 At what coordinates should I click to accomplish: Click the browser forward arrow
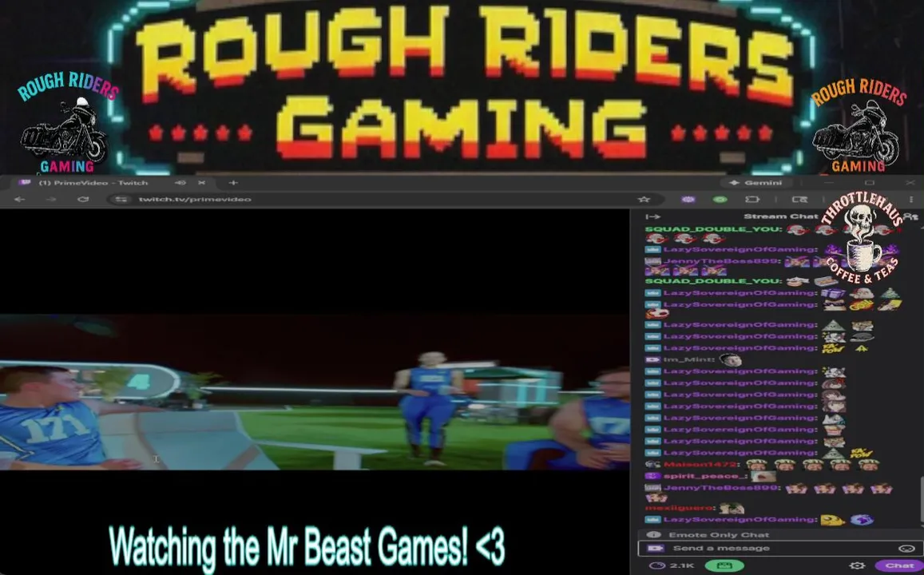click(50, 200)
